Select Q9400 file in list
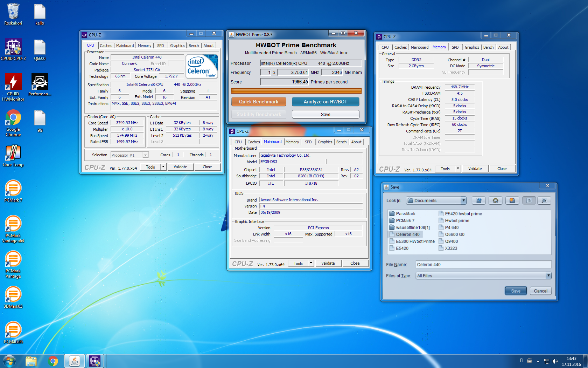Viewport: 588px width, 368px height. click(448, 241)
